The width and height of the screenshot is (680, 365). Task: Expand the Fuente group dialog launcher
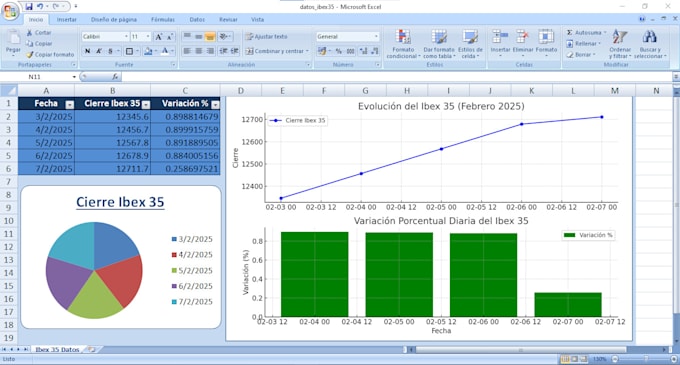[173, 65]
